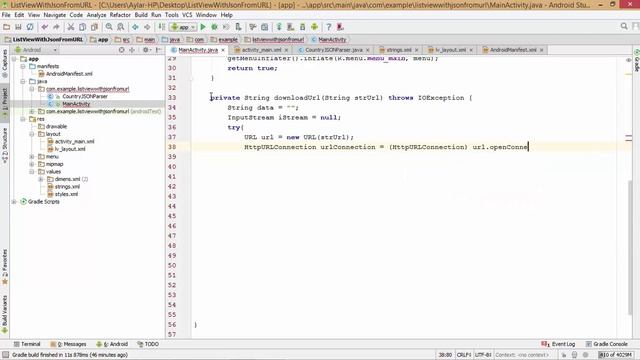This screenshot has height=360, width=640.
Task: Open Find with the magnifier icon
Action: (109, 27)
